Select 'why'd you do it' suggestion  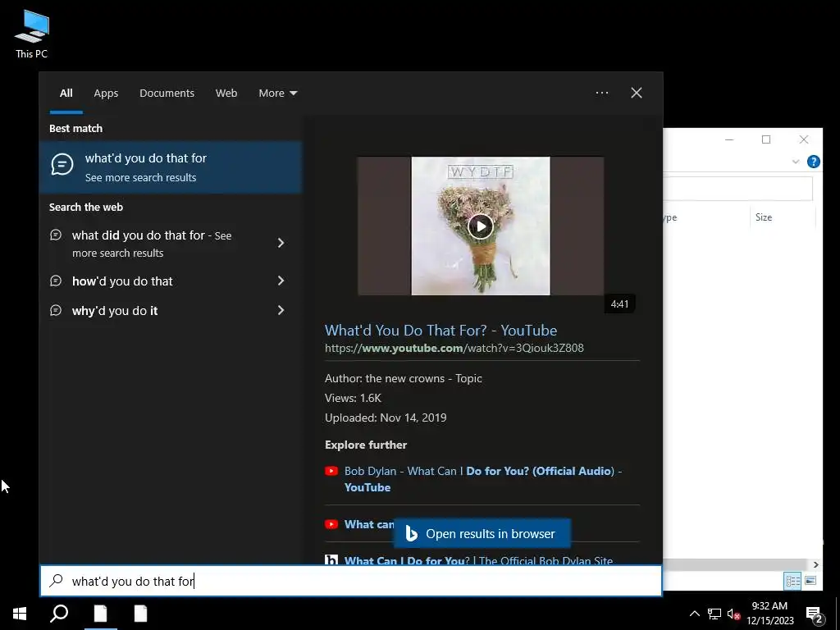(x=115, y=311)
